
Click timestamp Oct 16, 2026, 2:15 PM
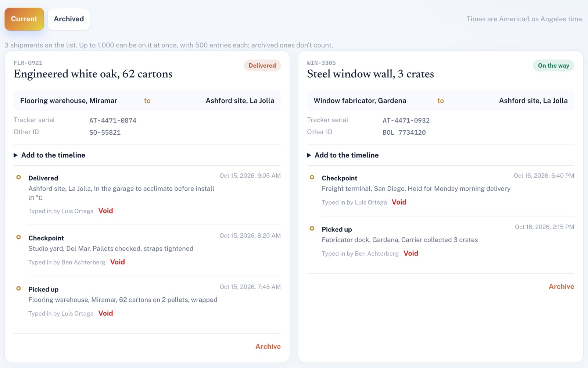pos(545,227)
